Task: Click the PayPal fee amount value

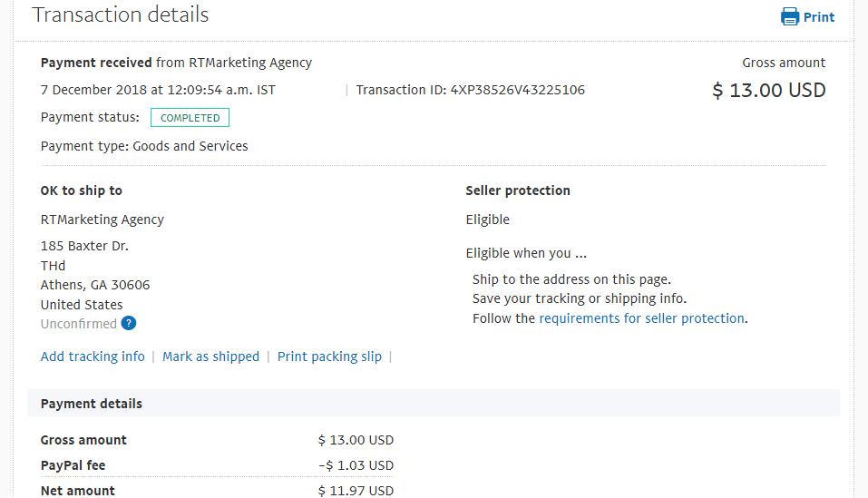Action: tap(356, 465)
